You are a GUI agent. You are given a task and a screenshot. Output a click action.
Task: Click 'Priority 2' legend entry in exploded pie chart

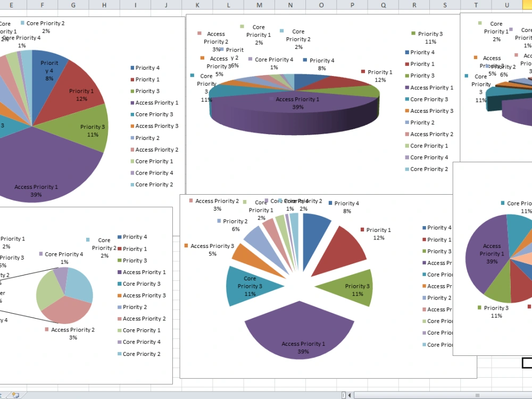437,298
